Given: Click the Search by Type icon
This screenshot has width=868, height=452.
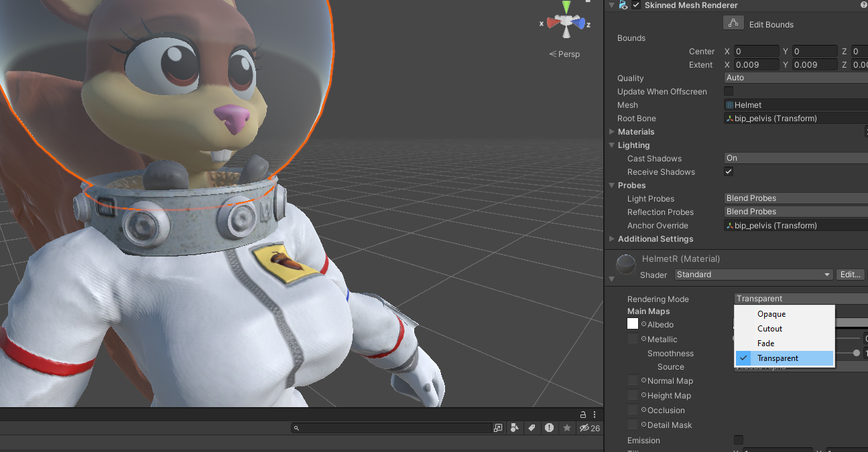Looking at the screenshot, I should pos(515,428).
